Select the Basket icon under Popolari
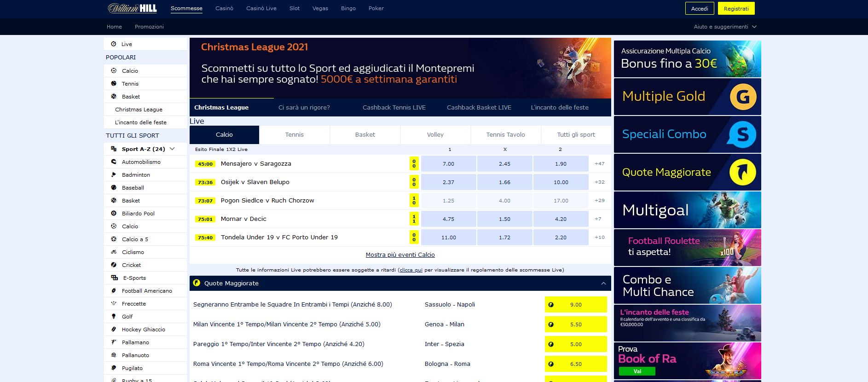Image resolution: width=868 pixels, height=382 pixels. point(114,96)
